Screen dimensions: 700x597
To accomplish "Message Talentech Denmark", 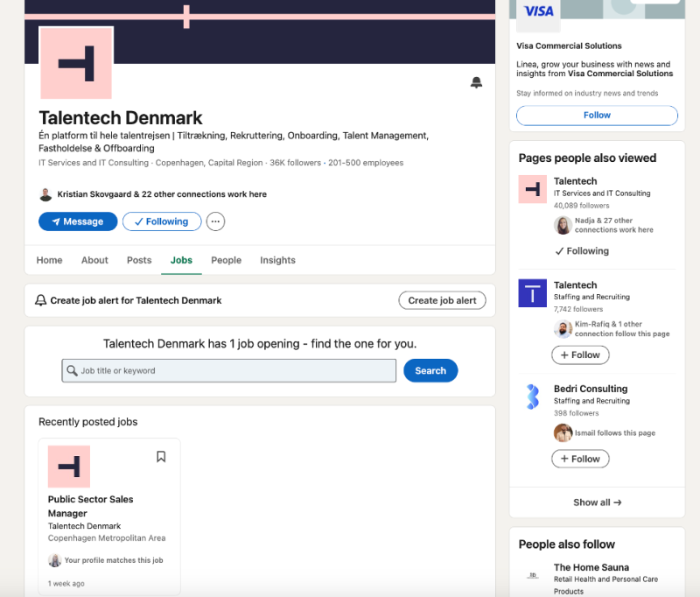I will point(78,221).
